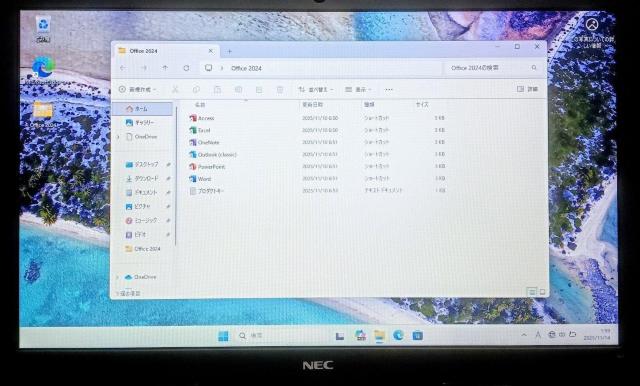The height and width of the screenshot is (386, 640).
Task: Select the Word shortcut
Action: pyautogui.click(x=200, y=179)
